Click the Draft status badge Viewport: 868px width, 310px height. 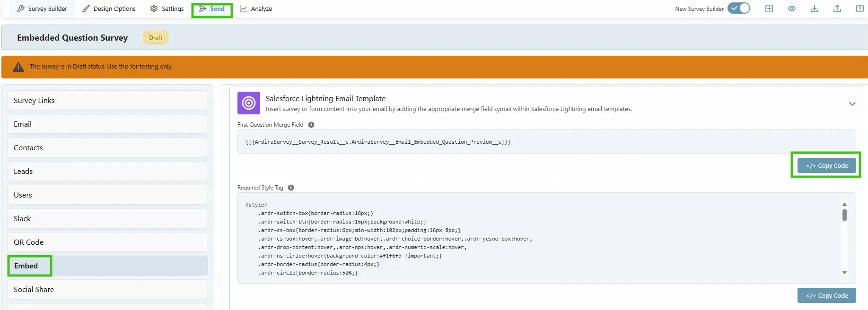point(156,38)
